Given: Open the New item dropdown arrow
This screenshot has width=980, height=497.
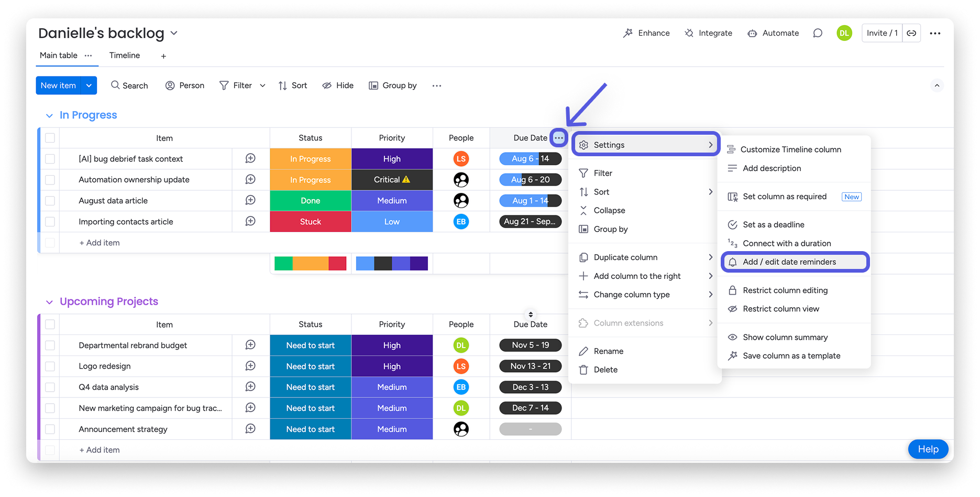Looking at the screenshot, I should [x=89, y=85].
